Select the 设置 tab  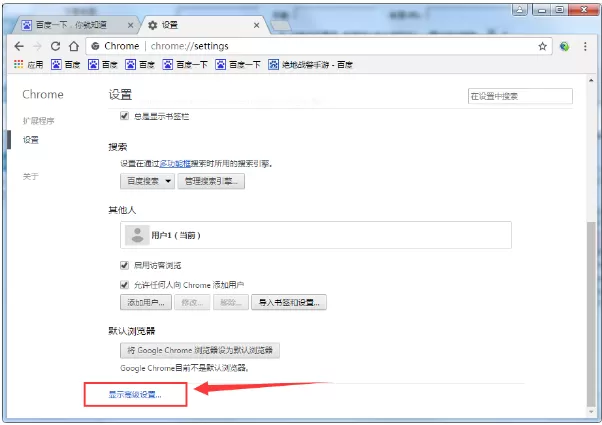click(x=203, y=25)
